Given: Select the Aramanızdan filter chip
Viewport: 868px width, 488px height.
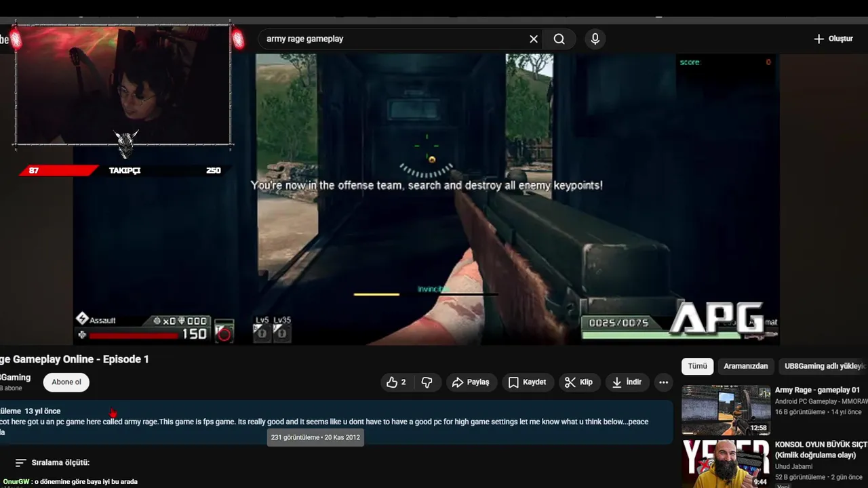Looking at the screenshot, I should pos(746,366).
